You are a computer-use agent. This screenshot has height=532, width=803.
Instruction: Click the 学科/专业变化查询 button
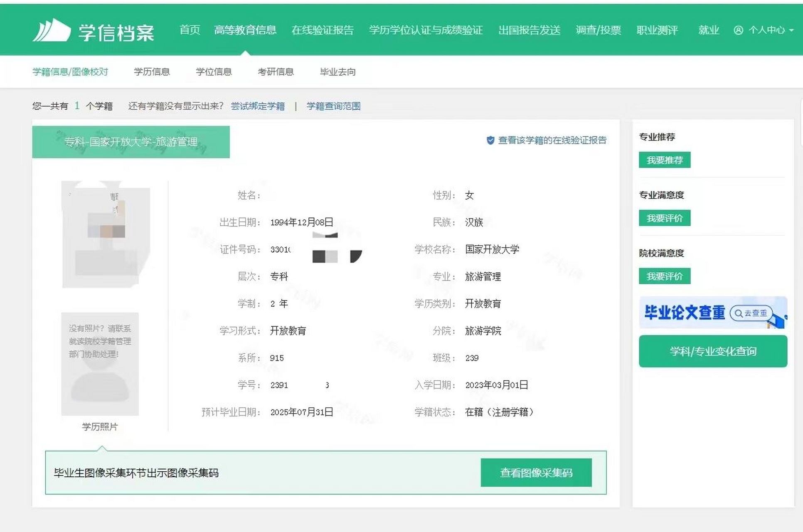click(713, 351)
